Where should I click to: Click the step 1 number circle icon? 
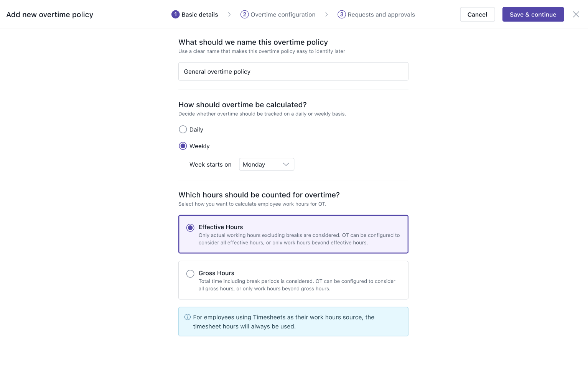point(175,15)
